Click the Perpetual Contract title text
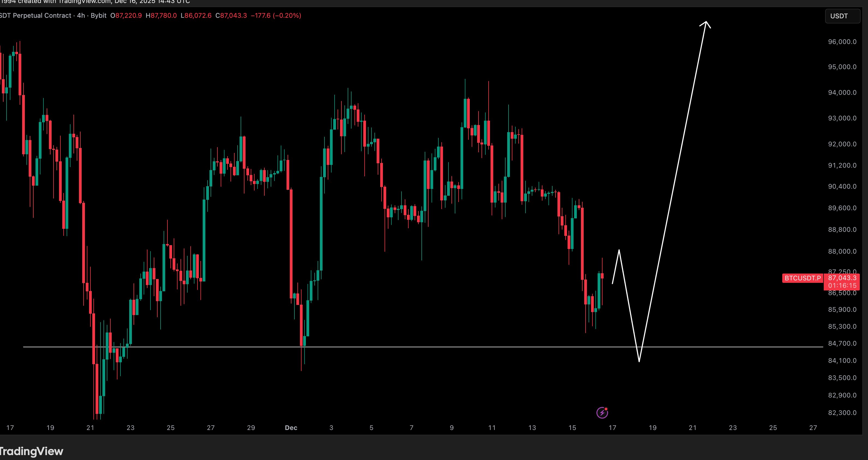Image resolution: width=868 pixels, height=460 pixels. click(42, 16)
